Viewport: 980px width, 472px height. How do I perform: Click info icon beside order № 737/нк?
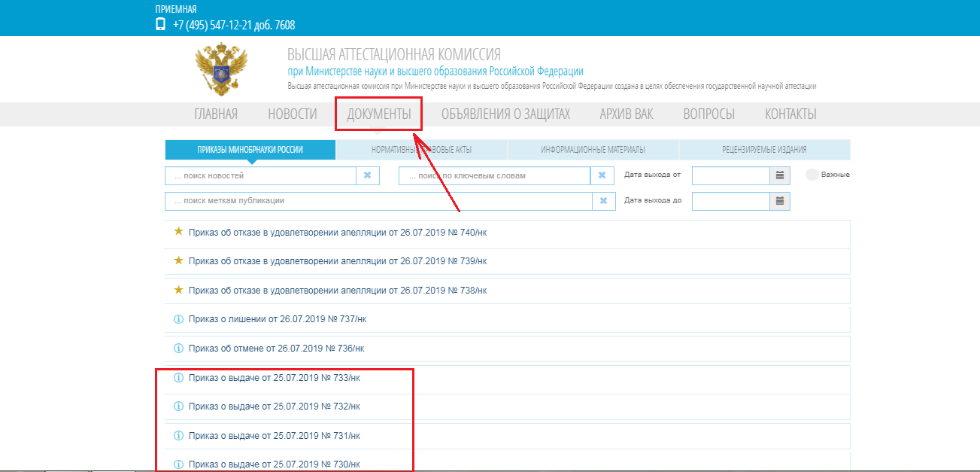click(178, 319)
